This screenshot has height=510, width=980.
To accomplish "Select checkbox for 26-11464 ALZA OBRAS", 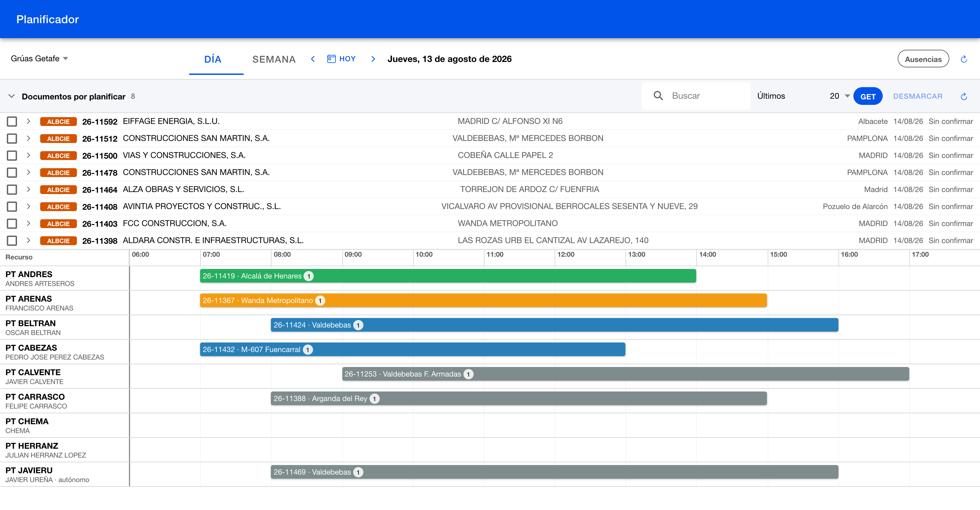I will (12, 190).
